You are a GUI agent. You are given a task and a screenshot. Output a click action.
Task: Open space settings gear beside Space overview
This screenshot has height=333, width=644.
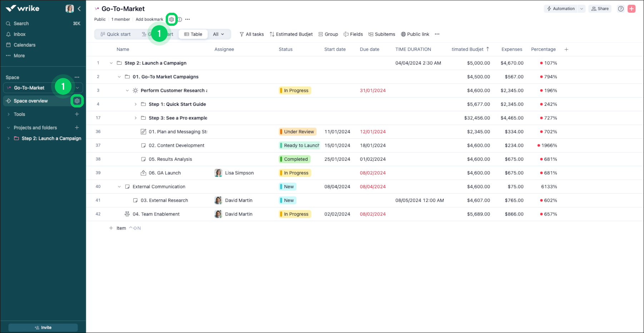pos(77,101)
